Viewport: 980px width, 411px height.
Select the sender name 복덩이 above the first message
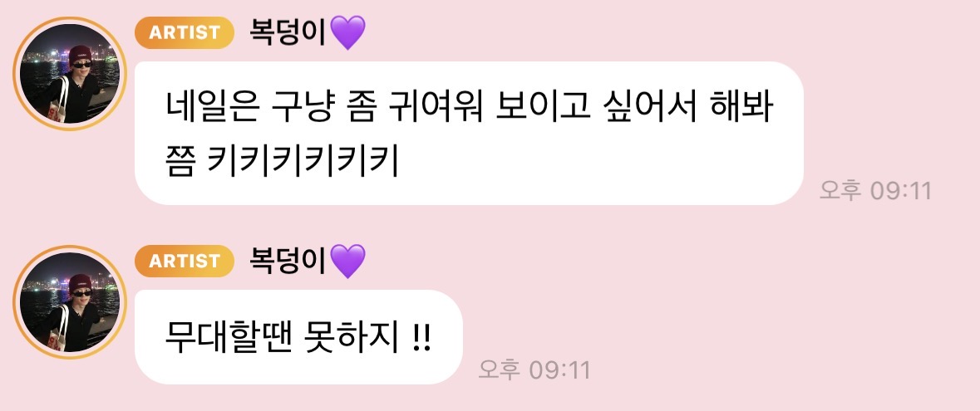tap(288, 32)
